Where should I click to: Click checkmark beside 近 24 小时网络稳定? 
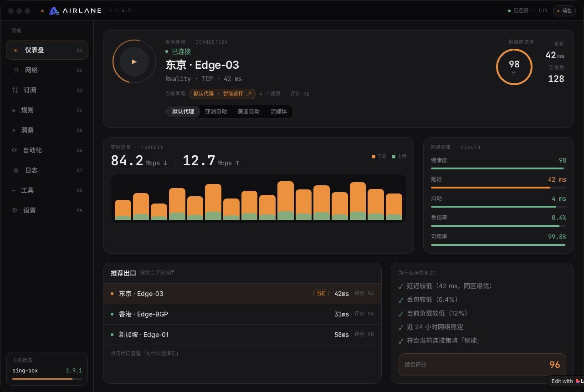pos(401,327)
